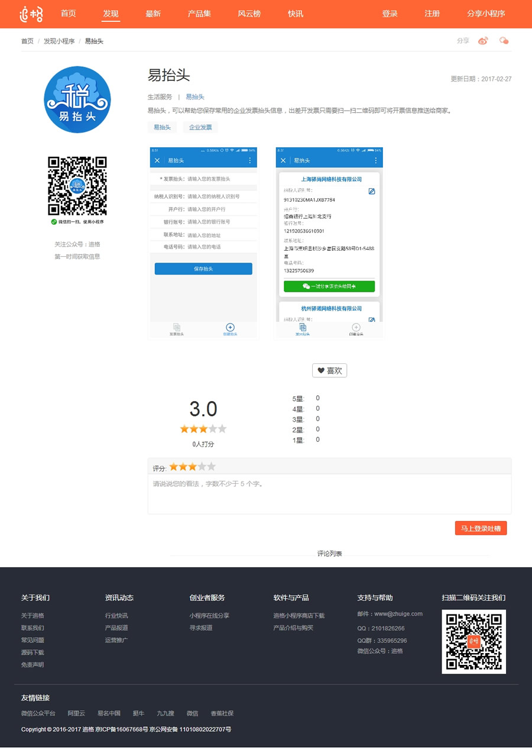532x756 pixels.
Task: Open 产品介绍与购买 footer link
Action: [293, 628]
